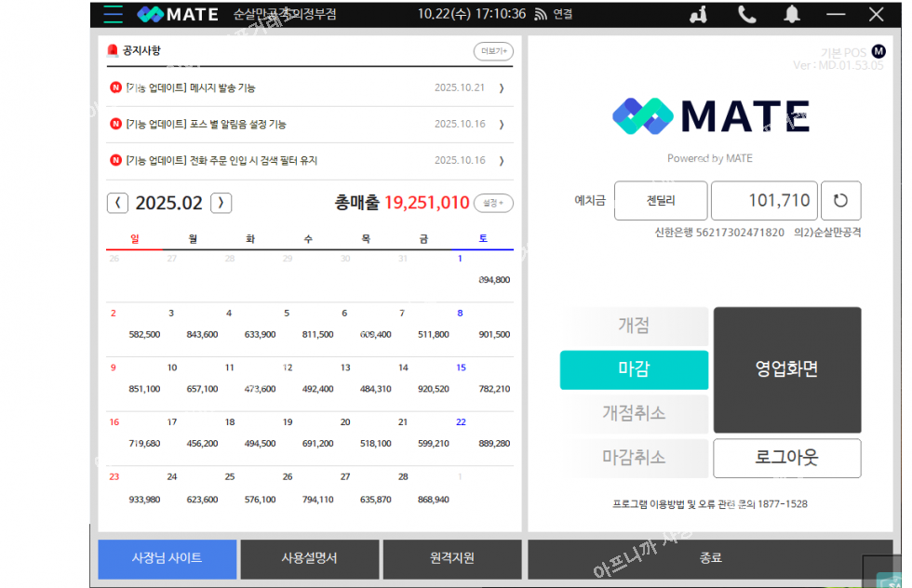Open the hamburger menu in top bar
The width and height of the screenshot is (912, 588).
tap(114, 14)
